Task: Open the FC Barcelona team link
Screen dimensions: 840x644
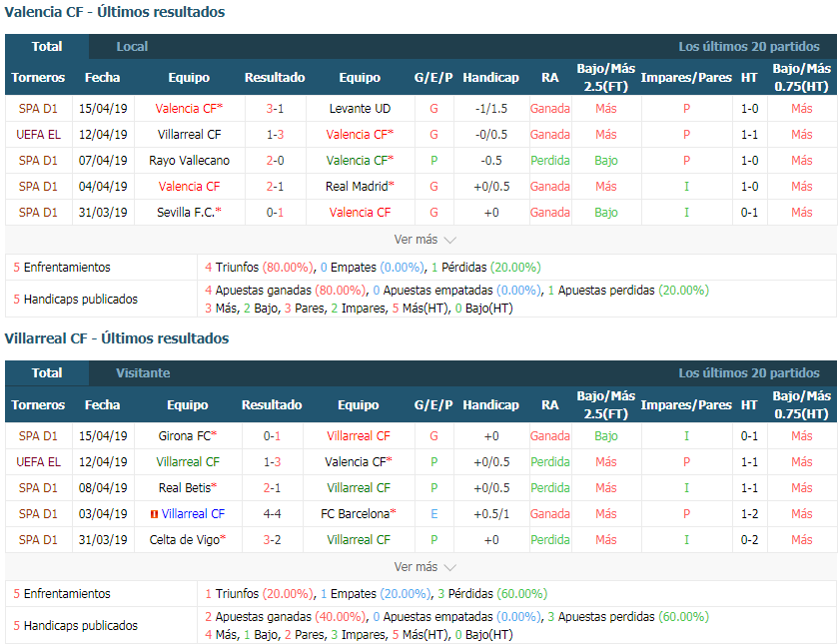Action: pos(359,514)
